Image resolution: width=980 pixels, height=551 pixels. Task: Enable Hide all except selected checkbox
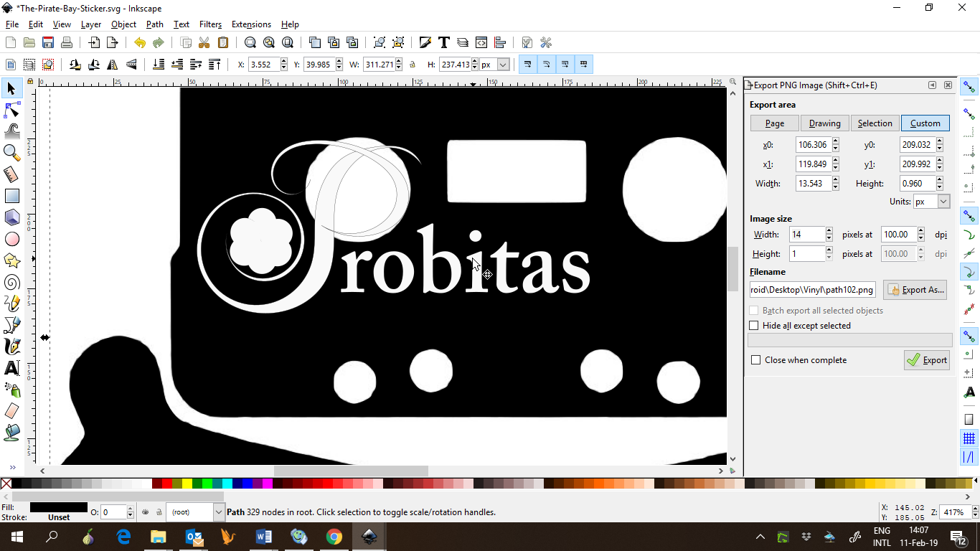(754, 326)
